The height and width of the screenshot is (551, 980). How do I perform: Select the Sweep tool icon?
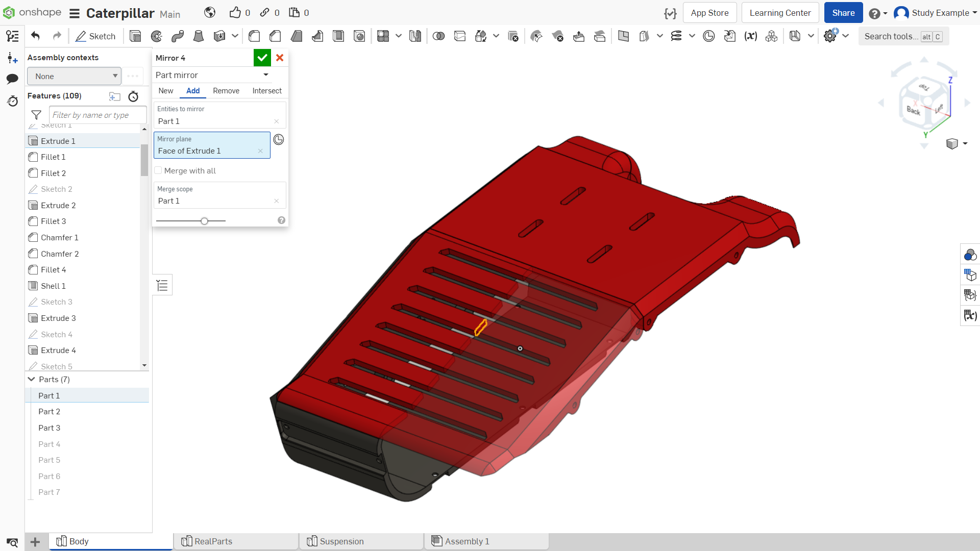(178, 36)
